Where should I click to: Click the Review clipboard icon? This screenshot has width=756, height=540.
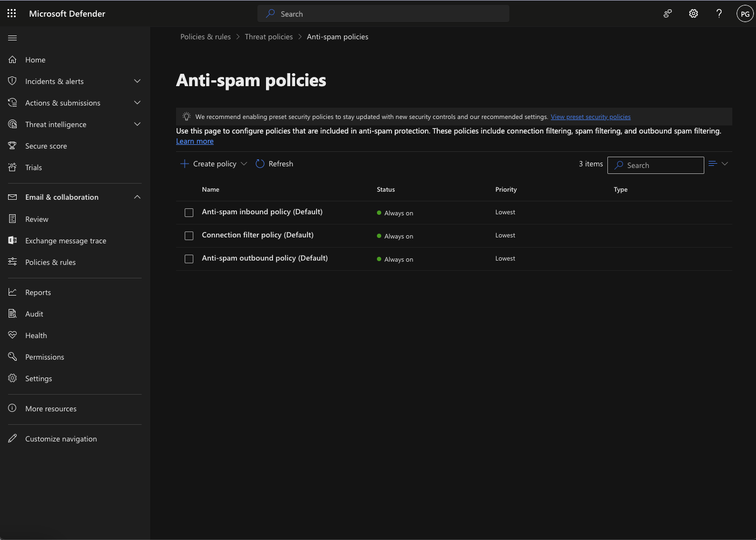coord(12,219)
